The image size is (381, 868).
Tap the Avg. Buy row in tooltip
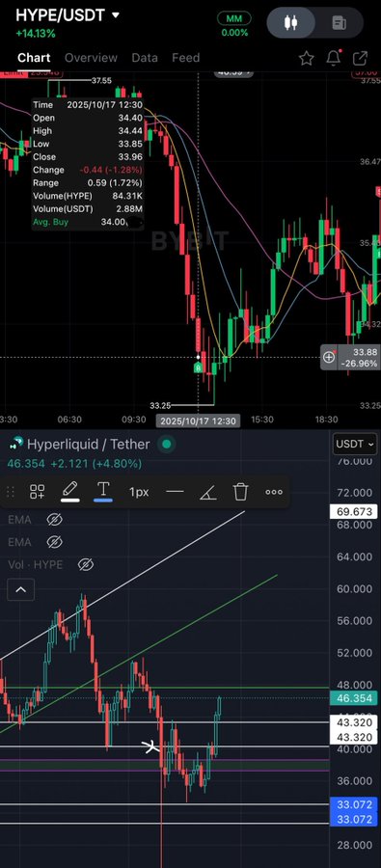pyautogui.click(x=88, y=222)
